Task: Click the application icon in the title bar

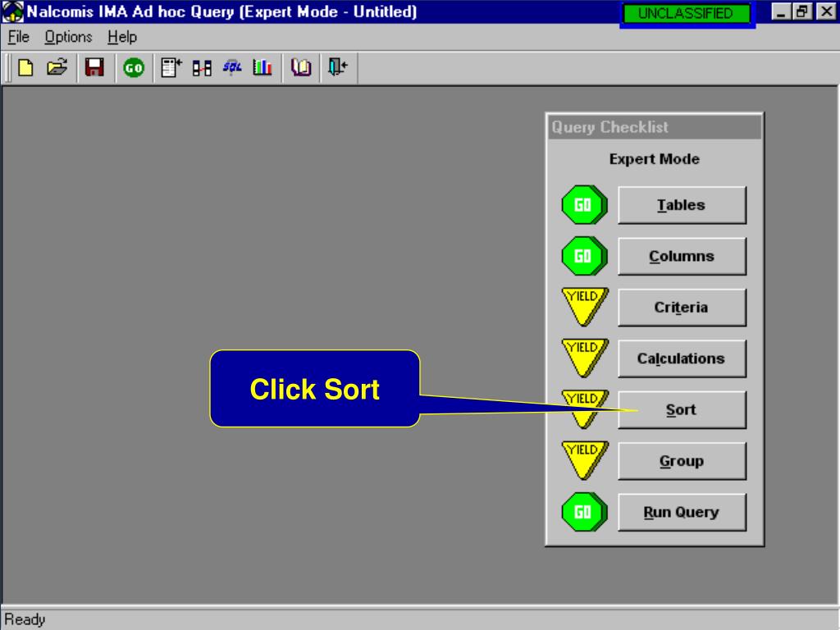Action: [x=13, y=11]
